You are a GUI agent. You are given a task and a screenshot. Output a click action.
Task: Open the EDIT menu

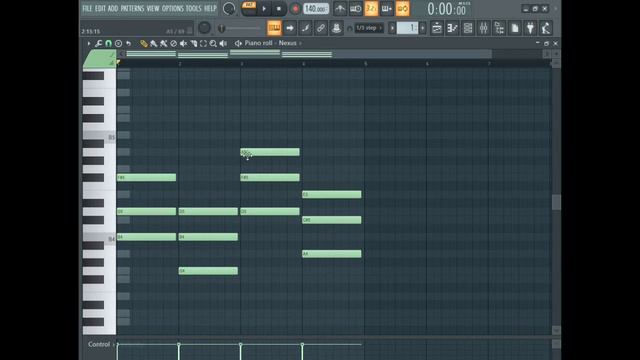click(x=100, y=8)
